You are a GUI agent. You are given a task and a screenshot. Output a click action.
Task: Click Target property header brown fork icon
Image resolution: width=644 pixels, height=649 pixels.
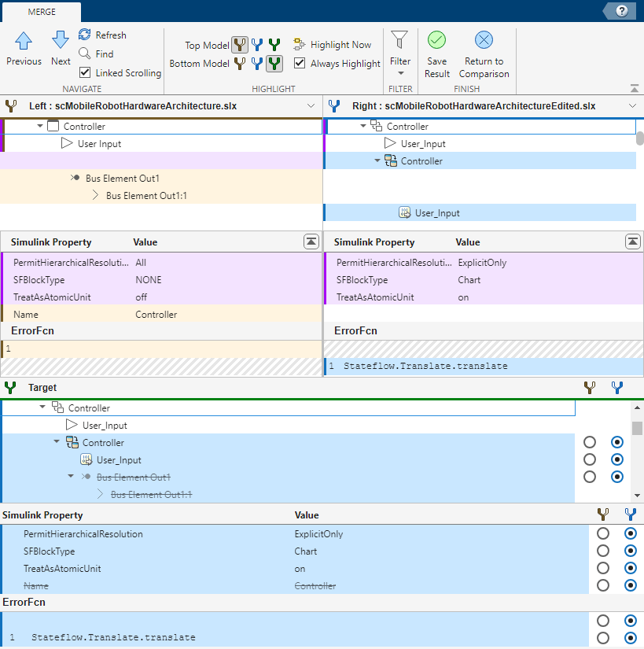(603, 514)
